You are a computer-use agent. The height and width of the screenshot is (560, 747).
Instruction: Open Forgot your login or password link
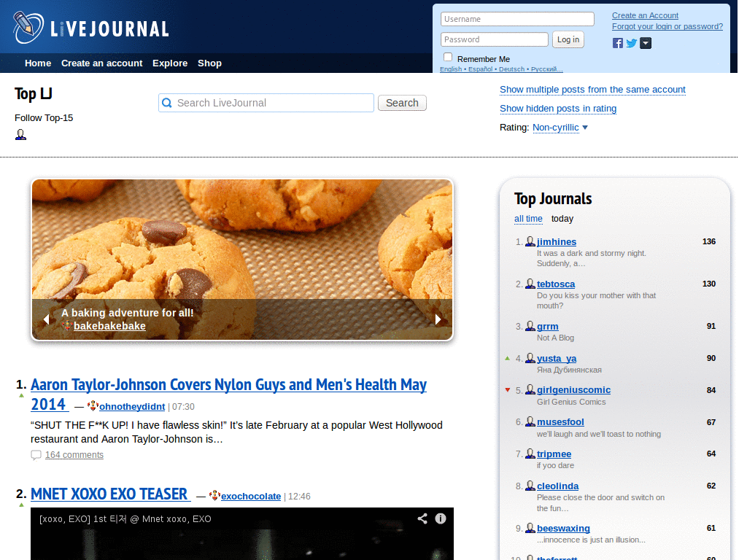(667, 27)
